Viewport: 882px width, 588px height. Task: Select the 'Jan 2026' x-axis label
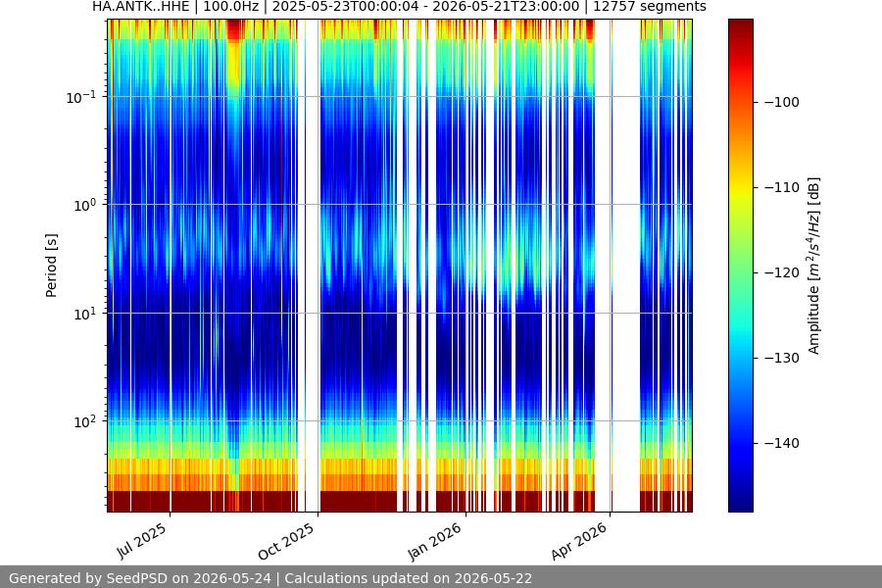click(434, 541)
